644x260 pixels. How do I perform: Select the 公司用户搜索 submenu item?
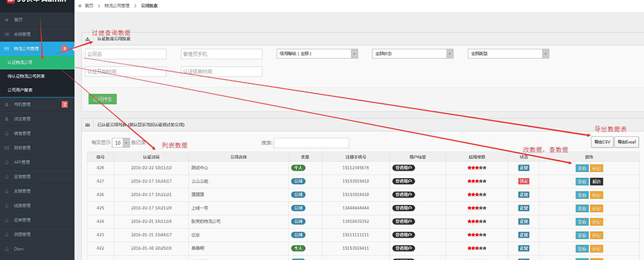tap(37, 89)
